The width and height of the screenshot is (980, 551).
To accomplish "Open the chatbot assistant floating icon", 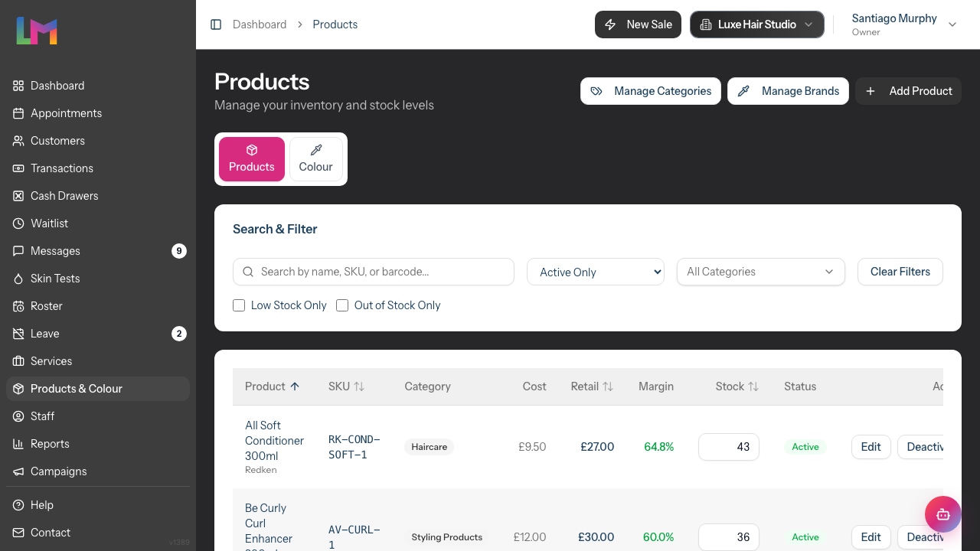I will 943,514.
